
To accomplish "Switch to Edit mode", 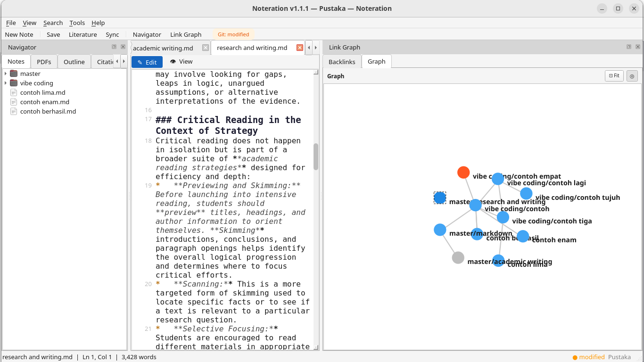I will [147, 62].
